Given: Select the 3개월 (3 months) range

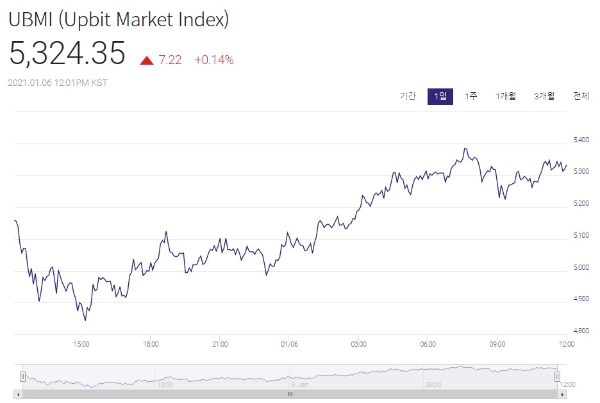Looking at the screenshot, I should tap(545, 96).
